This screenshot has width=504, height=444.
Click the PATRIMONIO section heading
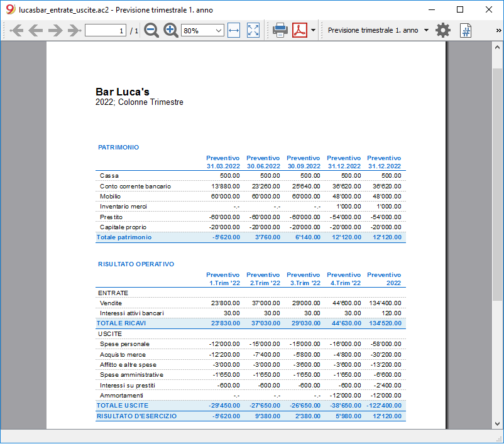click(118, 148)
